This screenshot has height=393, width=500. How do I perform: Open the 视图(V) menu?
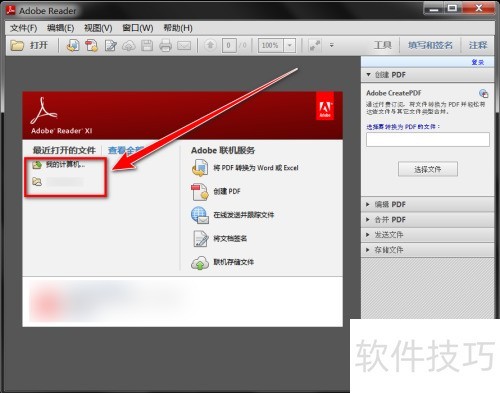[x=98, y=28]
